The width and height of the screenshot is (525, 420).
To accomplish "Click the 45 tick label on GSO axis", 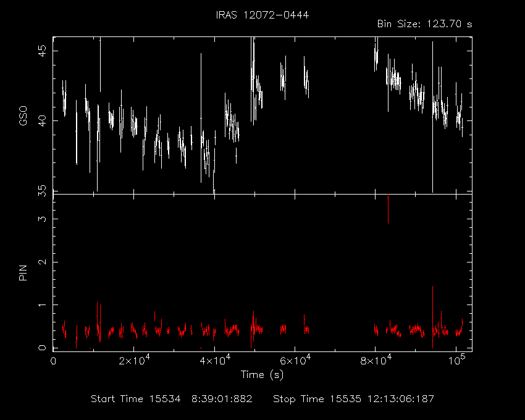I will coord(43,51).
